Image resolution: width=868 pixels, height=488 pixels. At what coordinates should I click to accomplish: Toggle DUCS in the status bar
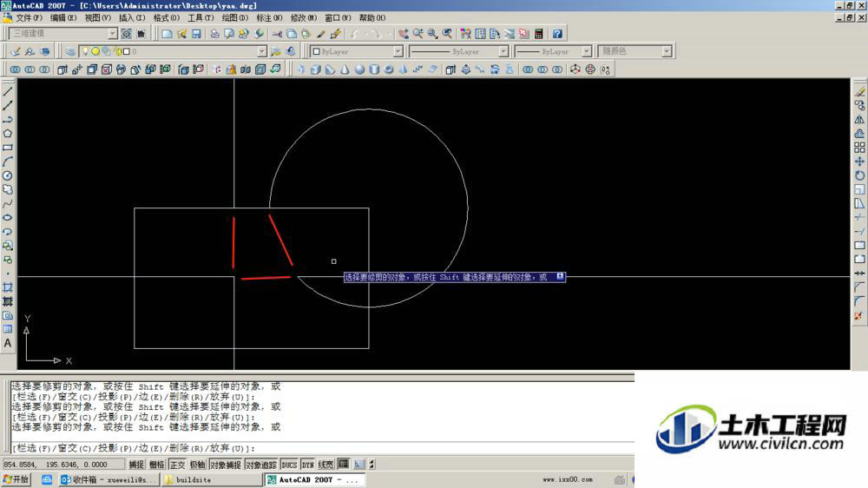tap(289, 465)
